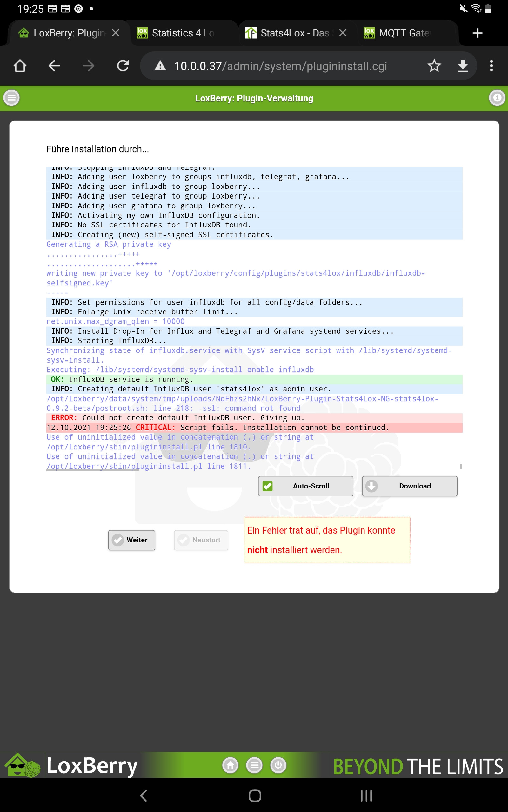Click the 'Ein Fehler trat auf' error message

[x=327, y=540]
